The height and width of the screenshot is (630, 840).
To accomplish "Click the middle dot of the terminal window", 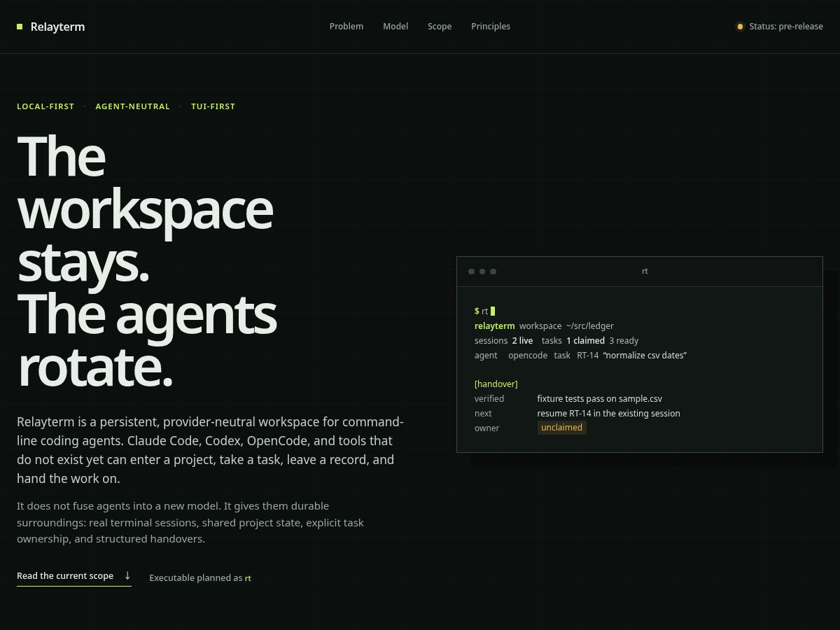I will [x=482, y=272].
